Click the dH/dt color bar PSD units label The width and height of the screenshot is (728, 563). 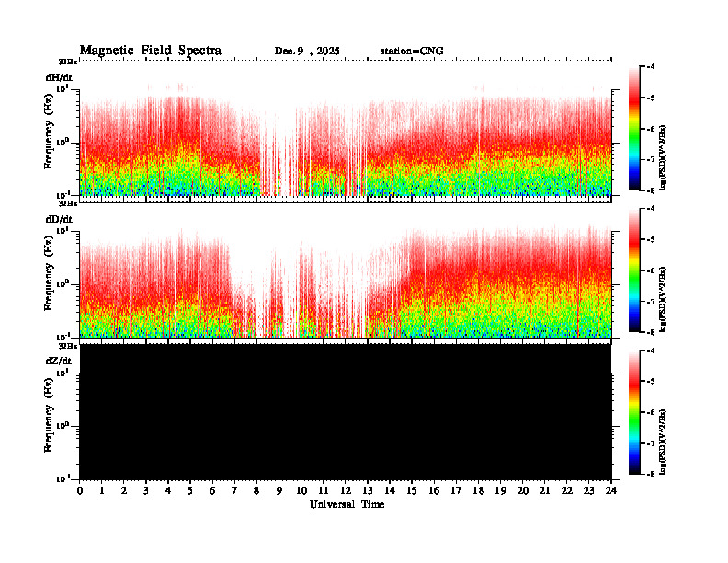pos(662,156)
